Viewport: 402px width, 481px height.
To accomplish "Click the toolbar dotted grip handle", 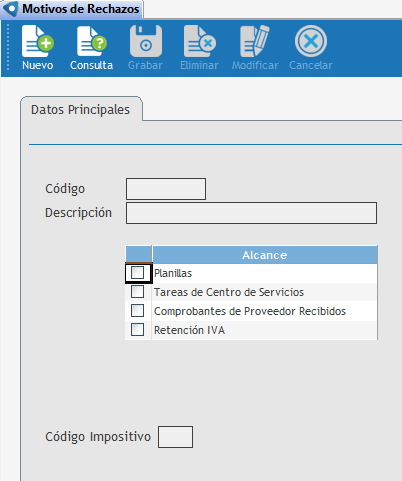I will [8, 47].
